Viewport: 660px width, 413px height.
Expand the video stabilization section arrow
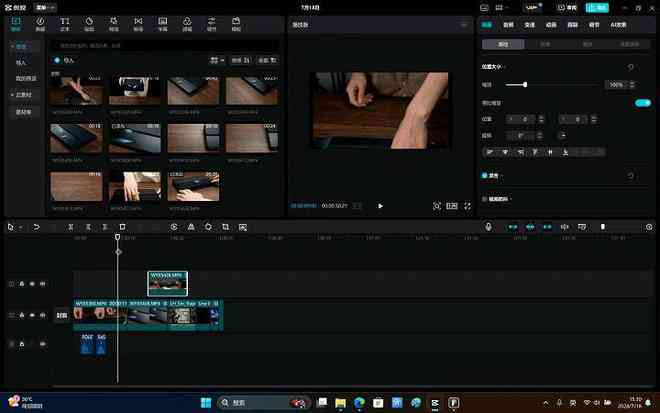tap(511, 199)
